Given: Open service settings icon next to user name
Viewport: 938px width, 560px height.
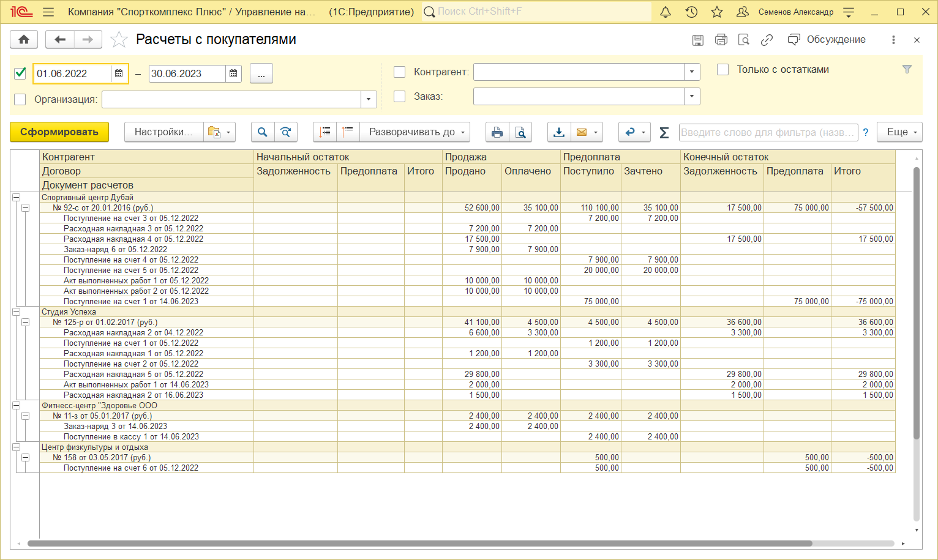Looking at the screenshot, I should click(x=849, y=12).
